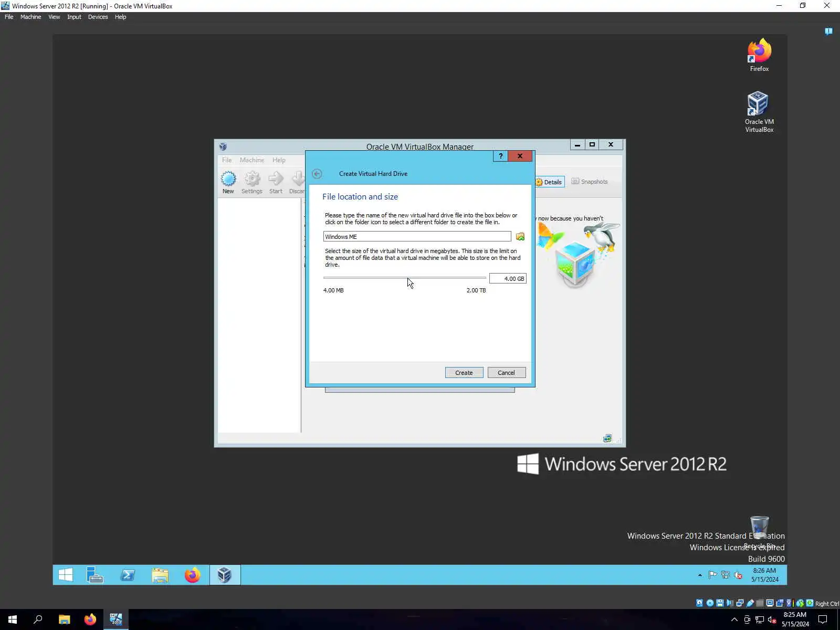Image resolution: width=840 pixels, height=630 pixels.
Task: Open the host notification center icon
Action: click(x=823, y=619)
